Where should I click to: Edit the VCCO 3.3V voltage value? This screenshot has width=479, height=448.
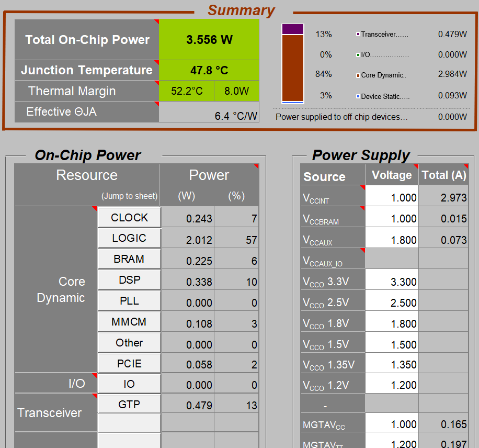(x=392, y=282)
